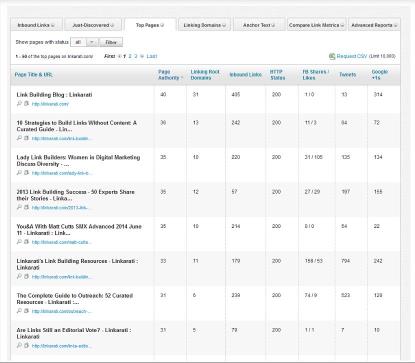The height and width of the screenshot is (363, 415).
Task: Open URL link under 10 Strategies to Build Links
Action: 61,138
